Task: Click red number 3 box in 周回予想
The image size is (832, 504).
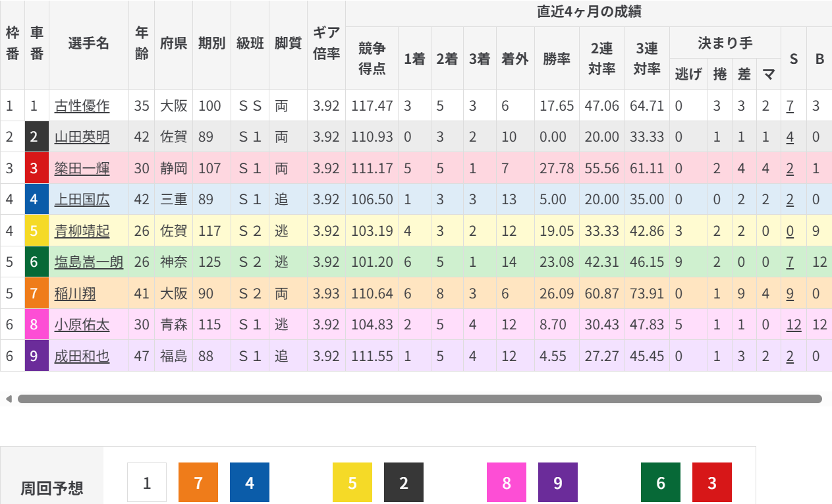Action: [712, 483]
